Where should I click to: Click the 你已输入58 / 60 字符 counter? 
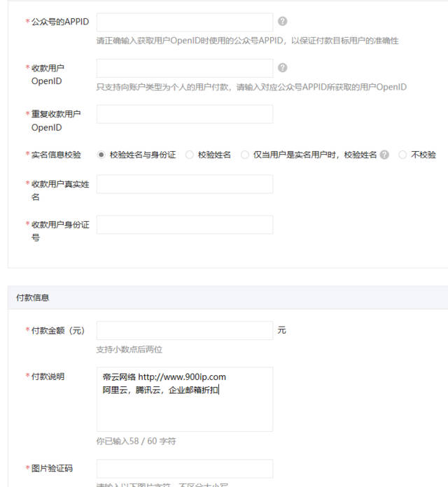tap(136, 441)
